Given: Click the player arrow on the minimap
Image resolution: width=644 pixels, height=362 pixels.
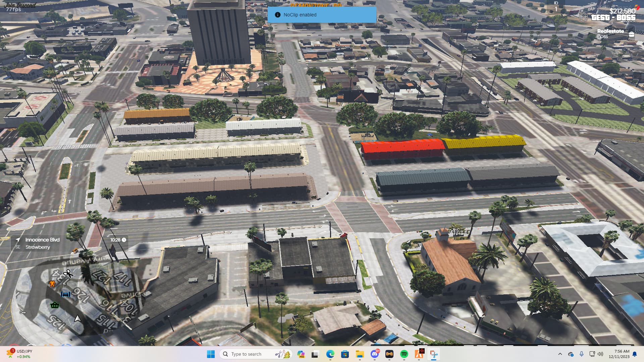Looking at the screenshot, I should 77,319.
